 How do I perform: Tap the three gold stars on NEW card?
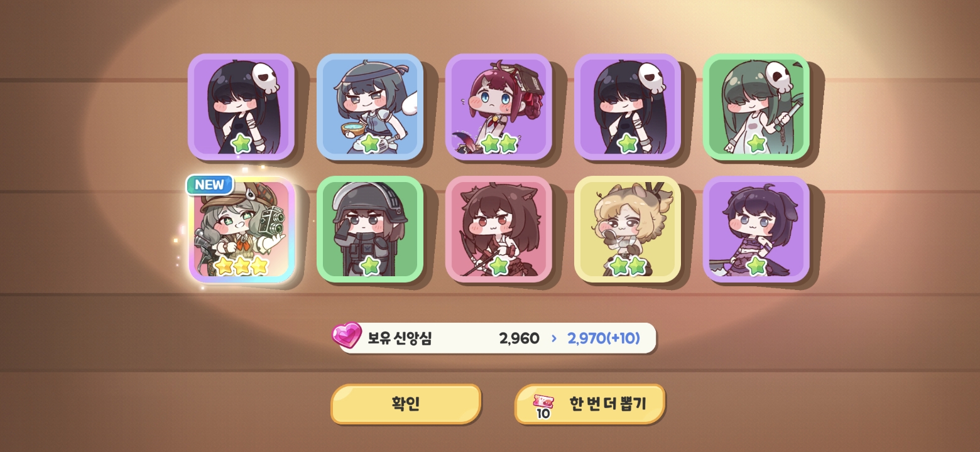click(x=242, y=266)
